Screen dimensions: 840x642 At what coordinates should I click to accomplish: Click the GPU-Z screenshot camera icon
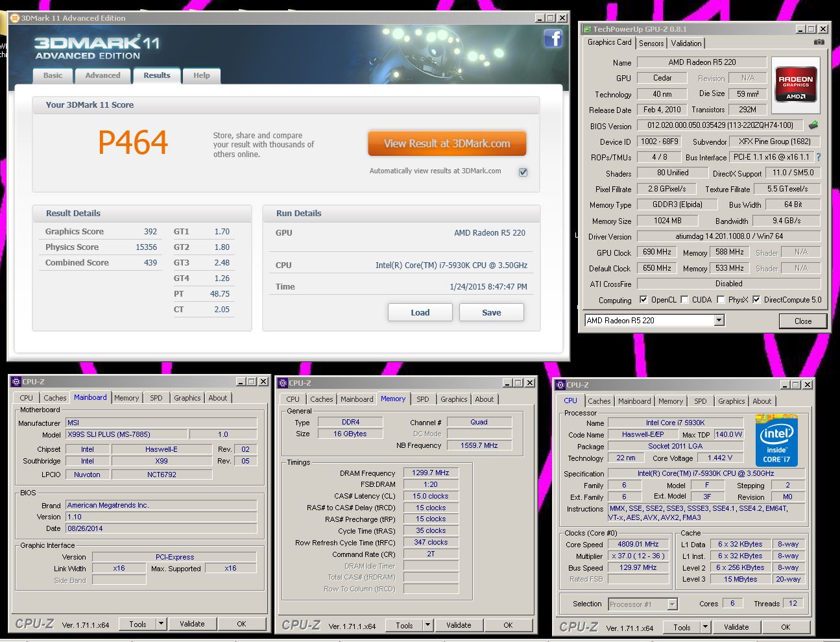point(819,42)
